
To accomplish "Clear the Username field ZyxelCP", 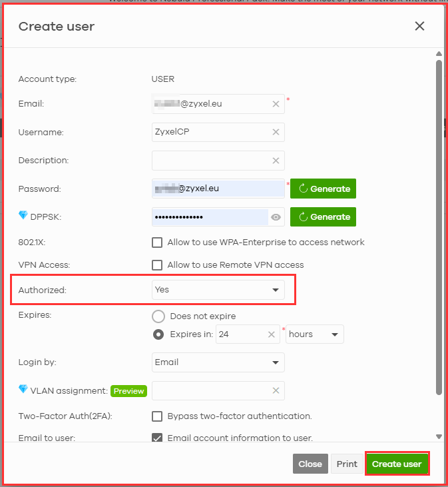I will tap(276, 132).
